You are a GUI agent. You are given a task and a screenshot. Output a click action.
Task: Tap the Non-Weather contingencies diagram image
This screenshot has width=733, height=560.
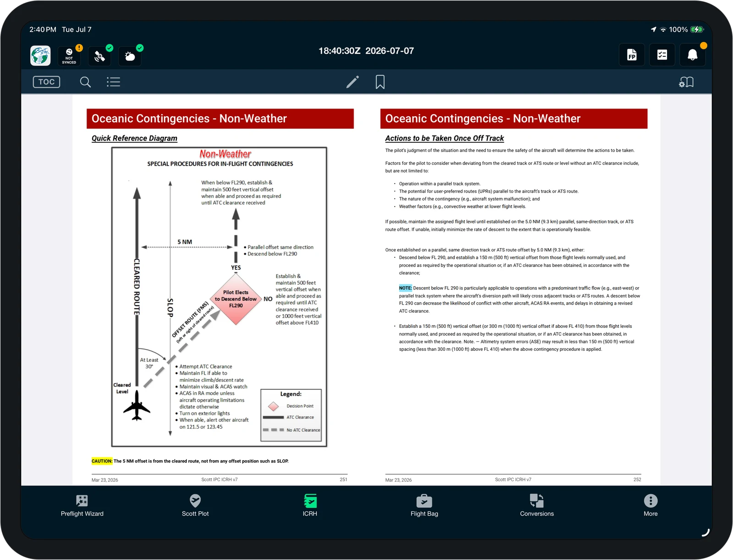tap(219, 297)
